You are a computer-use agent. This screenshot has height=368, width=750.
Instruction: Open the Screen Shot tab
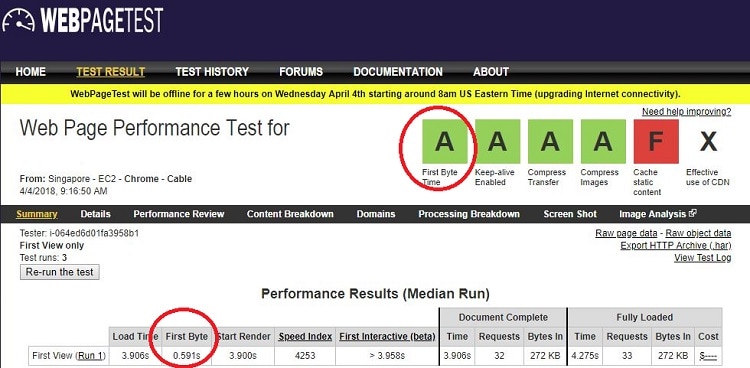(570, 214)
